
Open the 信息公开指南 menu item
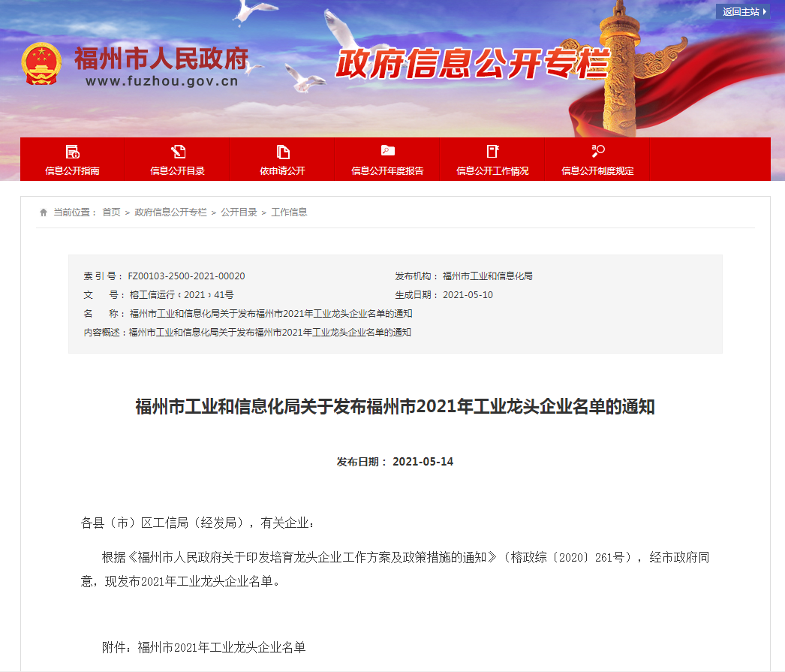point(72,170)
